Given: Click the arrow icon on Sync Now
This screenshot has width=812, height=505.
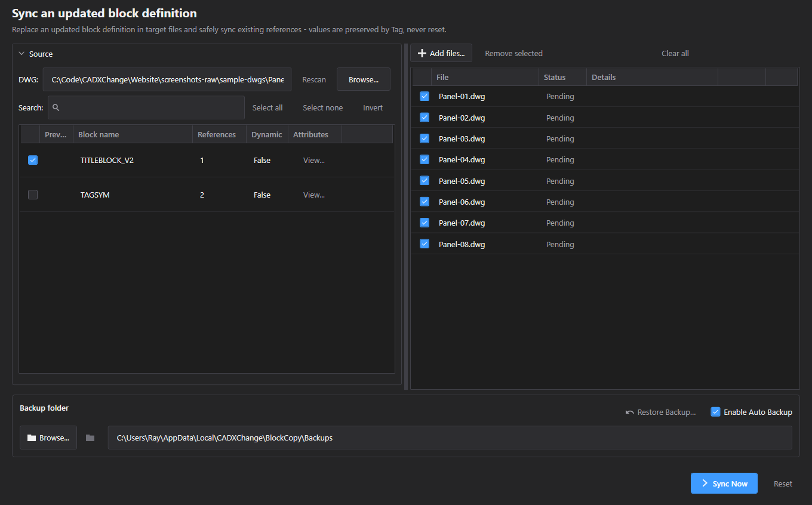Looking at the screenshot, I should [x=705, y=484].
